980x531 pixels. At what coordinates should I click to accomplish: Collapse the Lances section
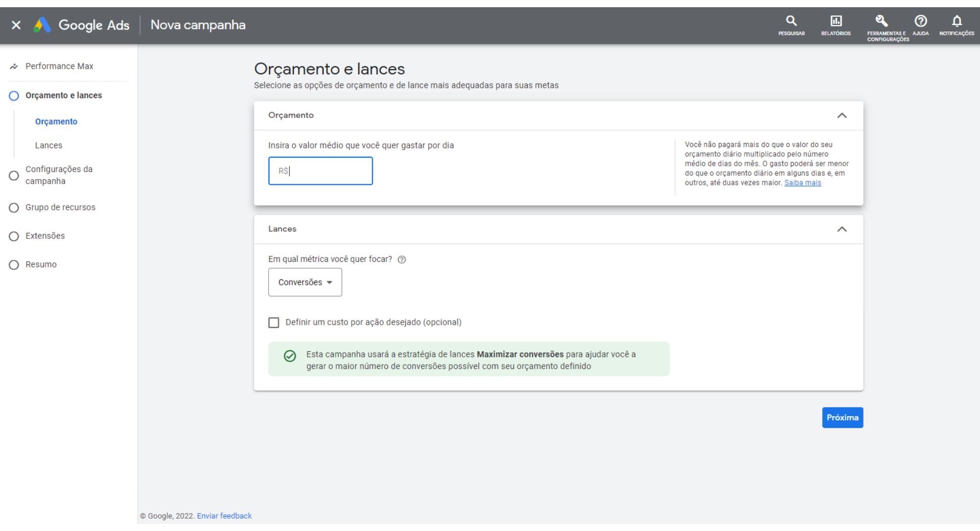842,229
